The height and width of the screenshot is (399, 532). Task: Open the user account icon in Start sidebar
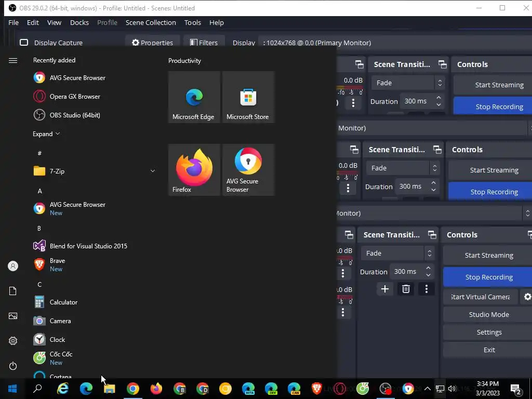pos(13,266)
